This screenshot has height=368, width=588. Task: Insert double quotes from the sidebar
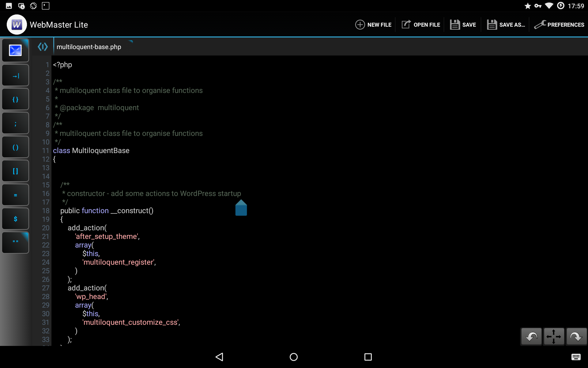pos(15,243)
